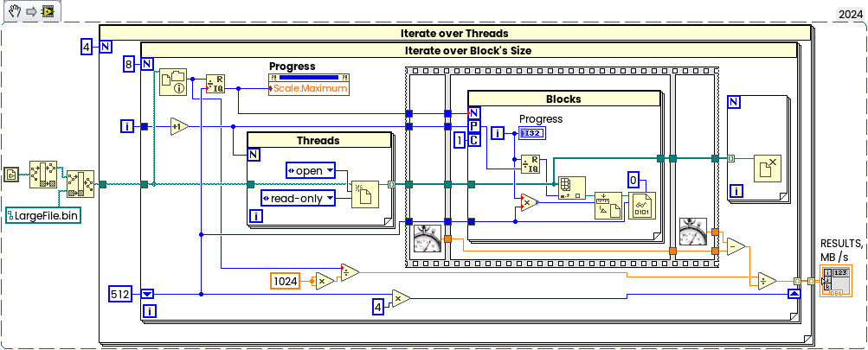
Task: Open the 'read-only' access enum dropdown
Action: pyautogui.click(x=298, y=198)
